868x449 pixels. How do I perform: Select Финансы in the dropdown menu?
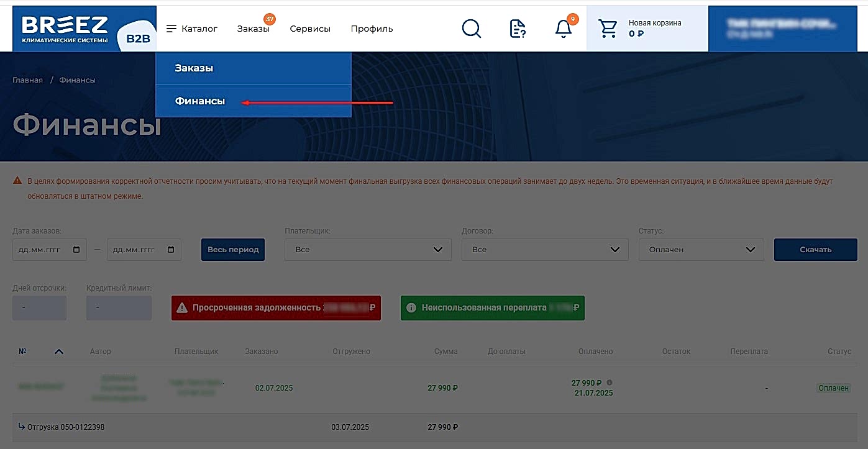(200, 101)
